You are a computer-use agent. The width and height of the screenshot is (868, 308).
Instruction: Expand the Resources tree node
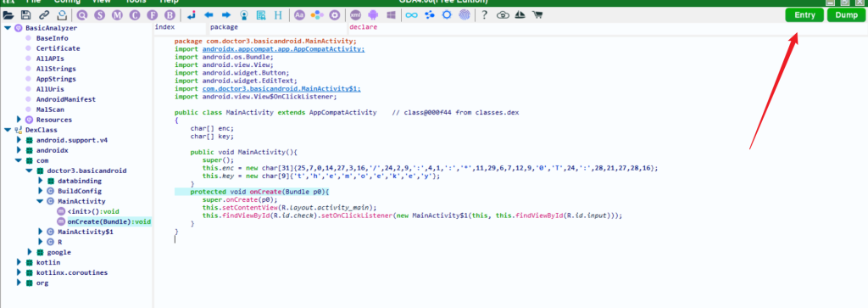[x=19, y=120]
